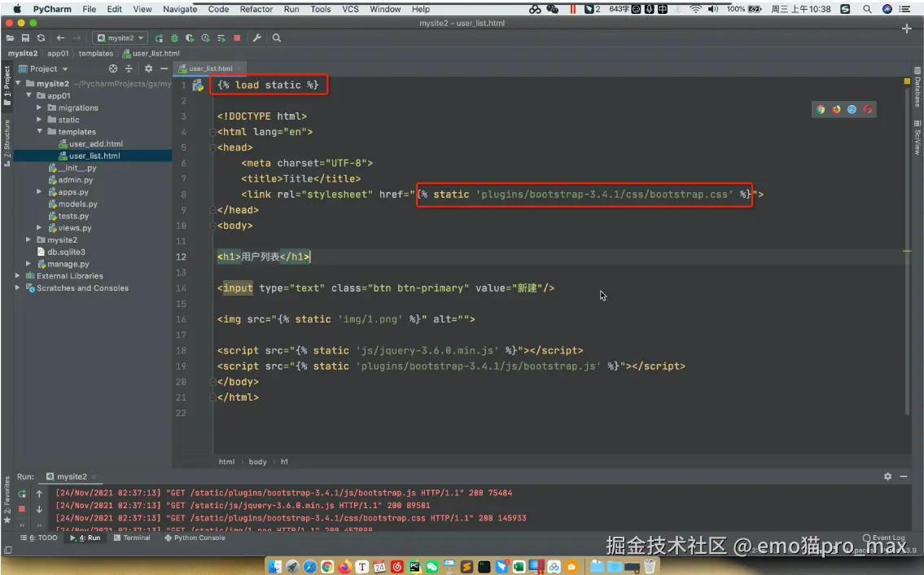Navigate back with the left arrow
924x575 pixels.
(61, 37)
